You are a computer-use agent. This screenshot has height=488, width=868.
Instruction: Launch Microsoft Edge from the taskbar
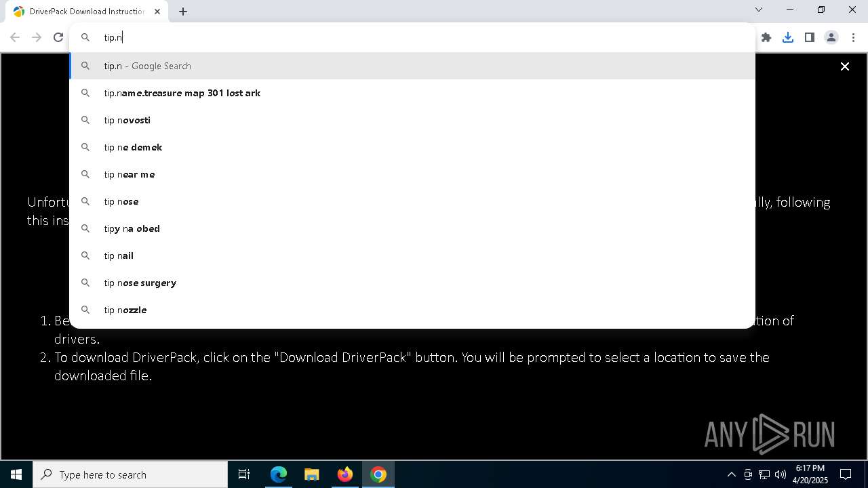[x=279, y=474]
